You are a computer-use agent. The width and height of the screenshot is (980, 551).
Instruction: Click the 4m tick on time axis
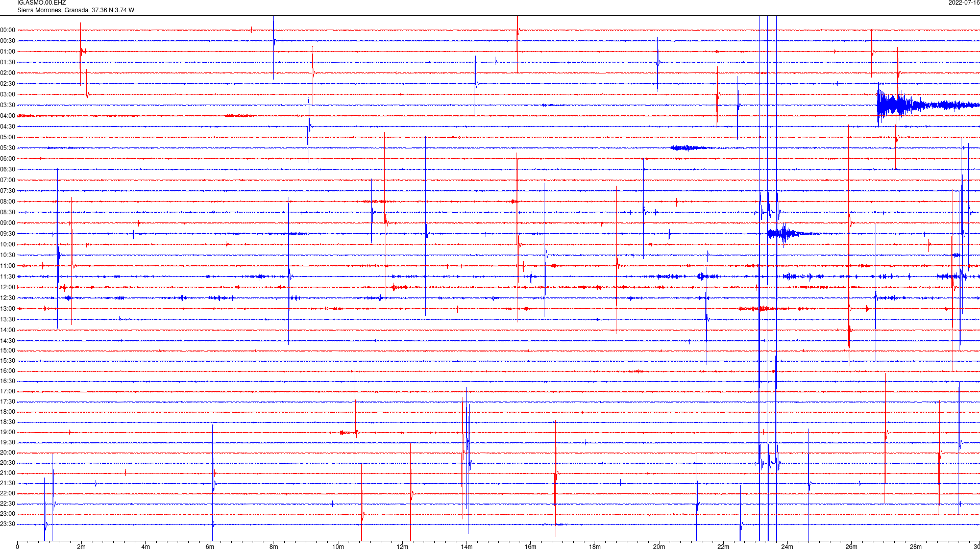pos(145,547)
